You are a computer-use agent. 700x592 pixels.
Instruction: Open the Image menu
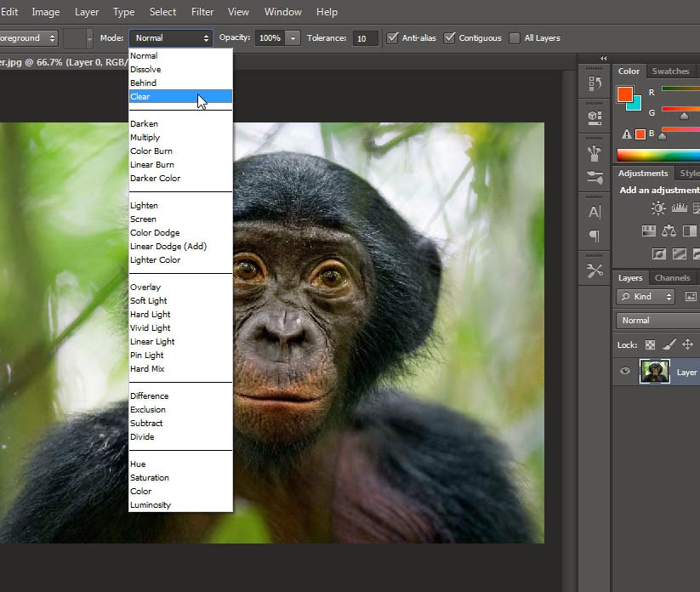(x=46, y=12)
